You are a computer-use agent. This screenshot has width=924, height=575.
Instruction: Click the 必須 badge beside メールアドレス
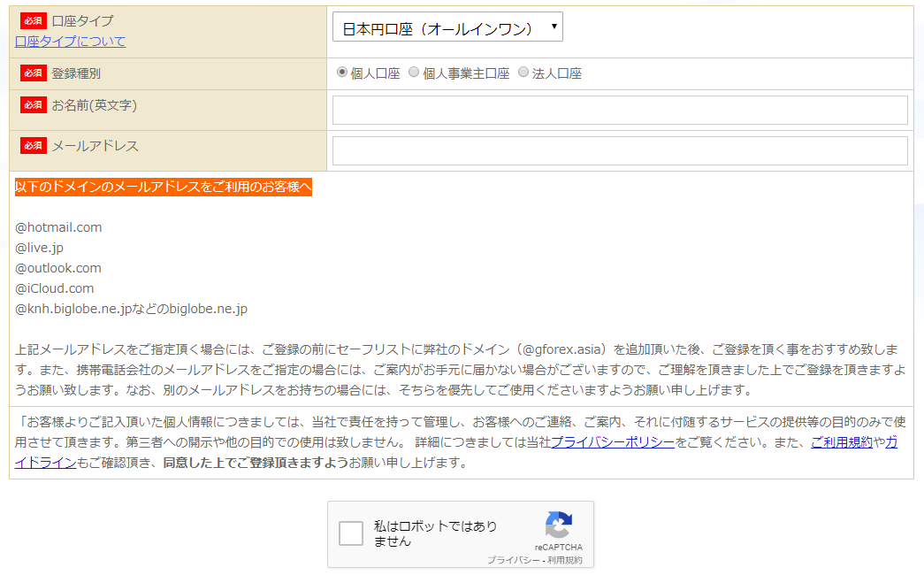click(32, 145)
